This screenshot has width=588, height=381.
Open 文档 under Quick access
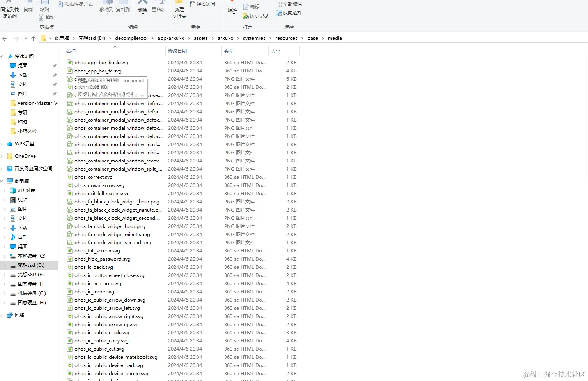[x=23, y=85]
